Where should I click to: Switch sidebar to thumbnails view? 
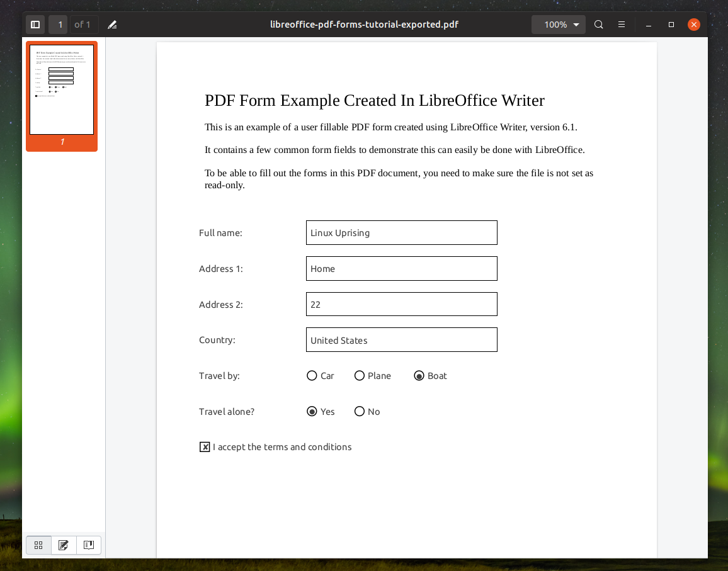[x=38, y=545]
